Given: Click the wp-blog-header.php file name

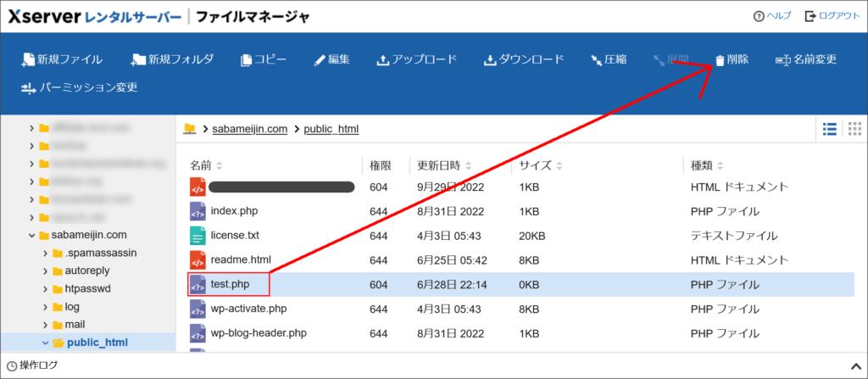Looking at the screenshot, I should [x=259, y=332].
